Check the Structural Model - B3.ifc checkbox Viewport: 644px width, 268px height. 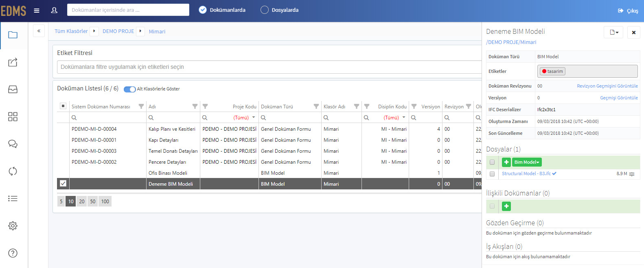[492, 174]
